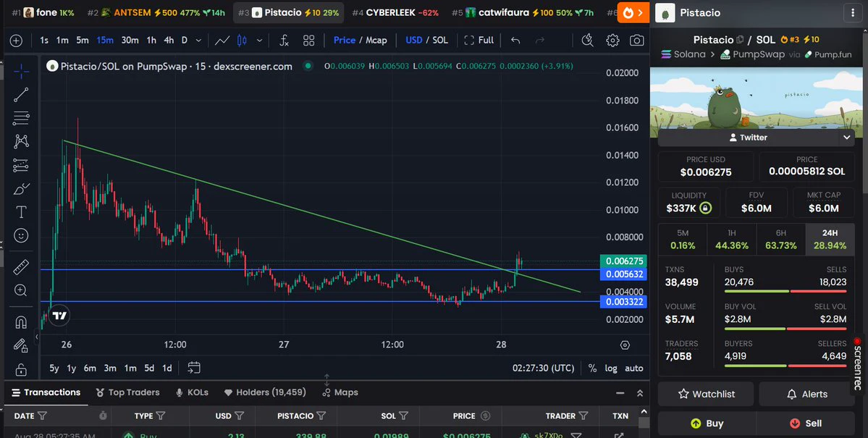Select the 30m timeframe
Screen dimensions: 868x438
pyautogui.click(x=130, y=41)
